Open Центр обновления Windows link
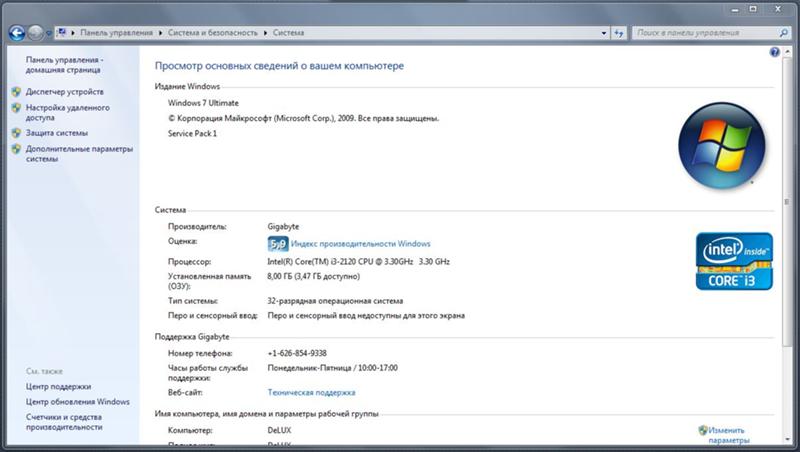The image size is (800, 452). click(x=78, y=402)
